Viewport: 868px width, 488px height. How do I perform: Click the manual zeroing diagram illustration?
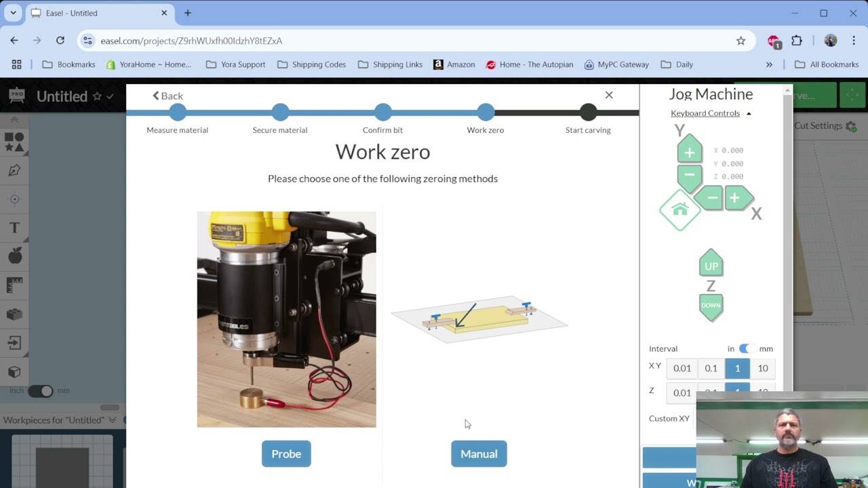pyautogui.click(x=479, y=319)
